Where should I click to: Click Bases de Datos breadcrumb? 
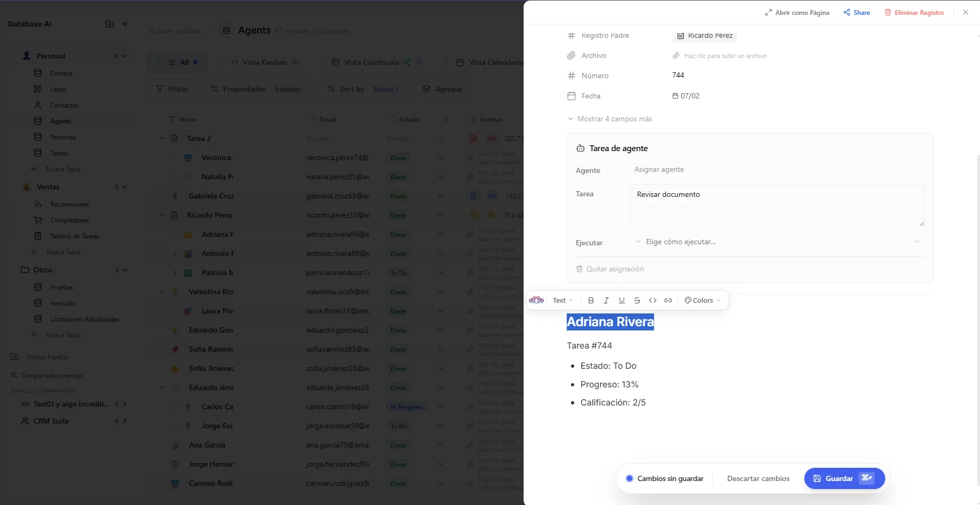click(175, 31)
